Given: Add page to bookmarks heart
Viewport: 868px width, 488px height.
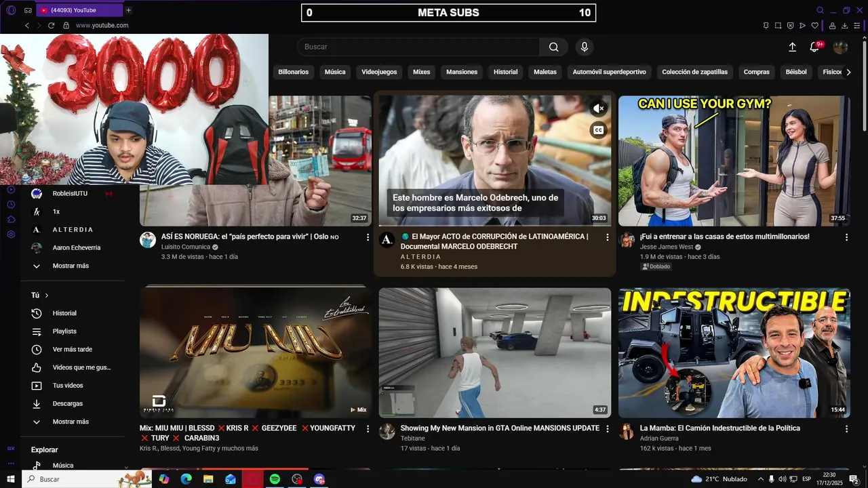Looking at the screenshot, I should pyautogui.click(x=814, y=26).
